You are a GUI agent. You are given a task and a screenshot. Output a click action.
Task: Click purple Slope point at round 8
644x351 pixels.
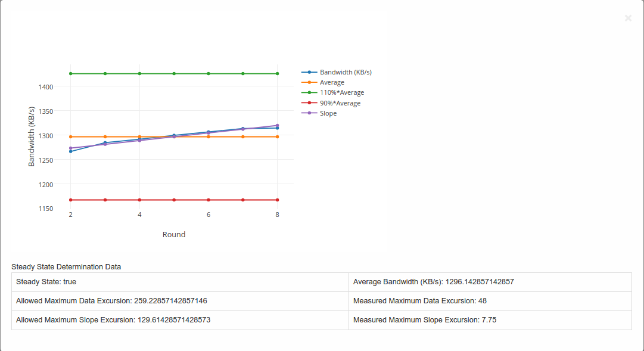point(277,126)
